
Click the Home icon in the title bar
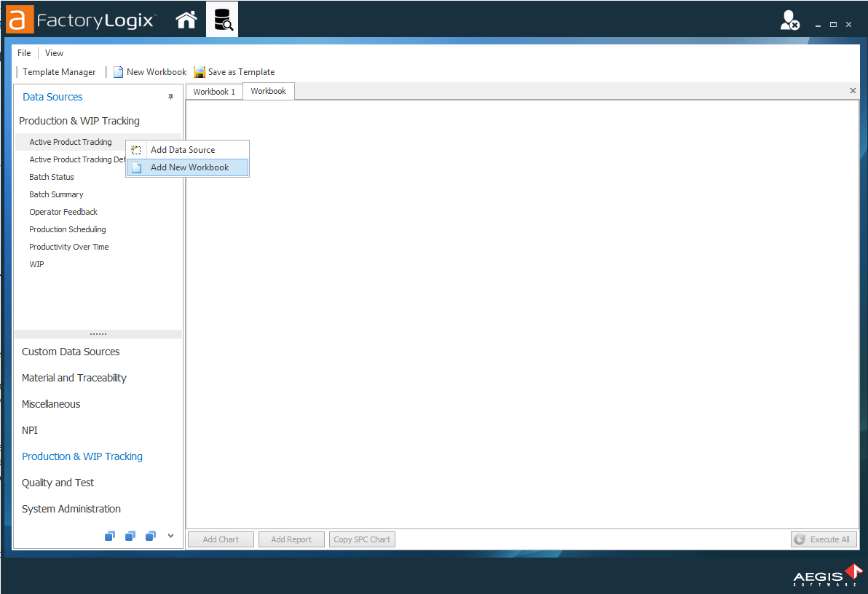click(x=186, y=20)
